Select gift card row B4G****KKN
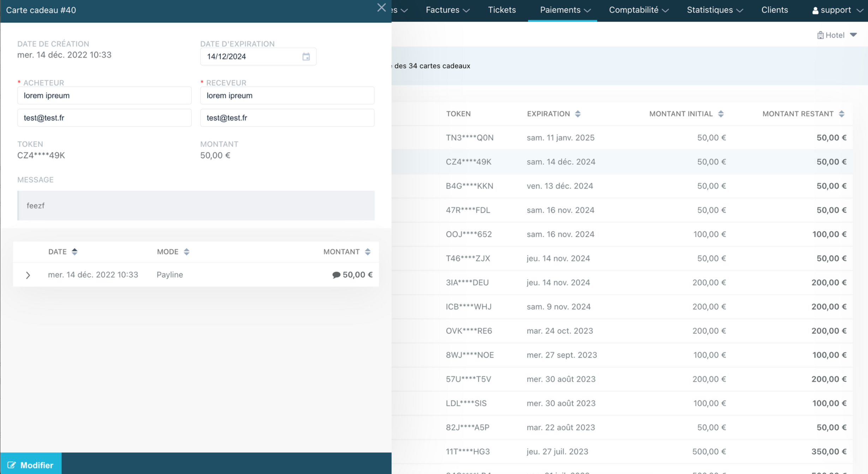Screen dimensions: 868x474 point(622,186)
